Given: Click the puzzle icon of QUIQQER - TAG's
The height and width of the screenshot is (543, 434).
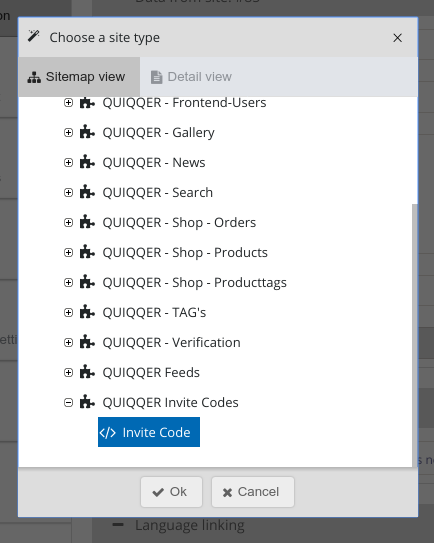Looking at the screenshot, I should tap(87, 312).
